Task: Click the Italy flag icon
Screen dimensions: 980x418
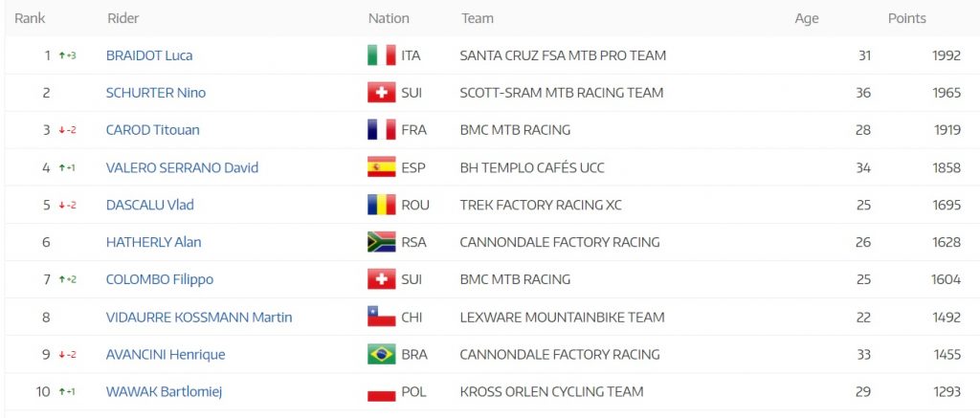Action: click(x=382, y=55)
